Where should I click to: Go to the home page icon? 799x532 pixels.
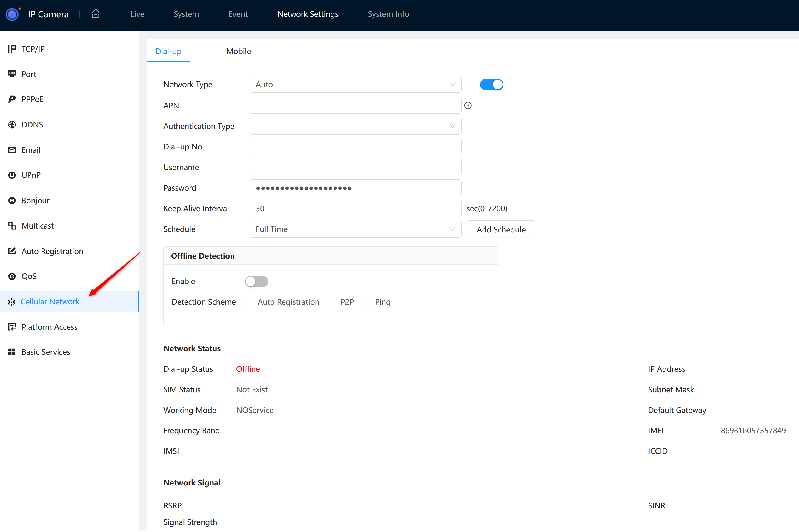96,13
